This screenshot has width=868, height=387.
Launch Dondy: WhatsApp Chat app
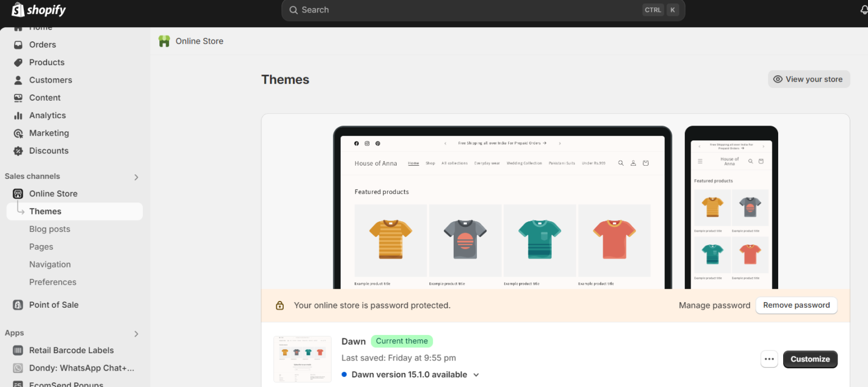tap(18, 368)
